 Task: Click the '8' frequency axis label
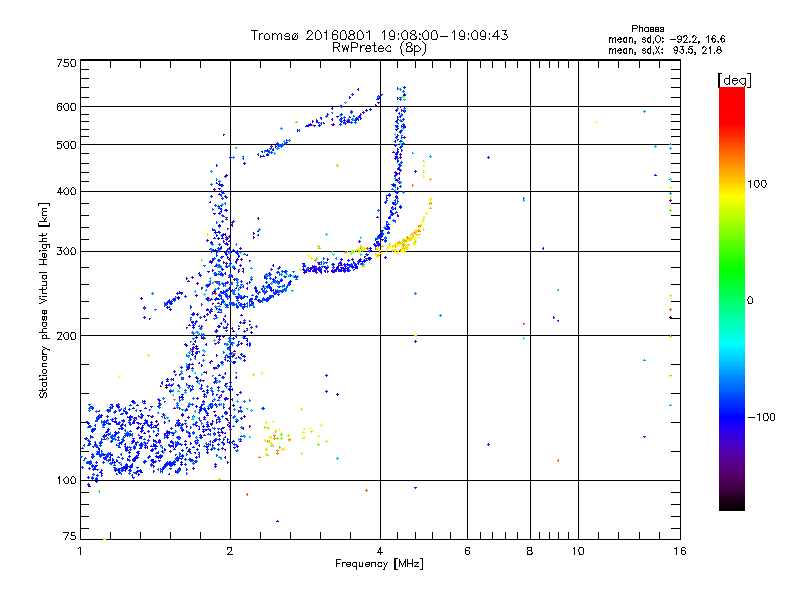tap(530, 551)
